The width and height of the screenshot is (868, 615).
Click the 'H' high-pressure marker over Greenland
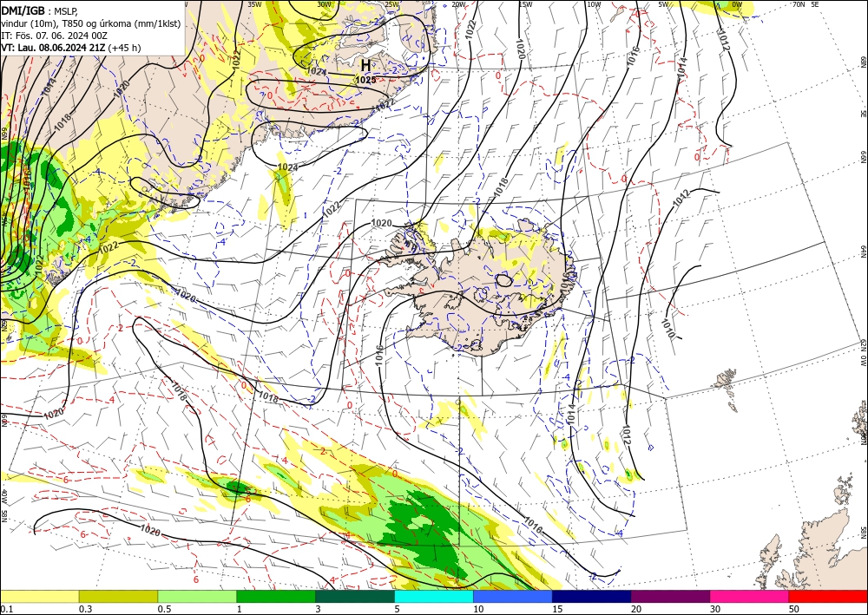tap(366, 65)
